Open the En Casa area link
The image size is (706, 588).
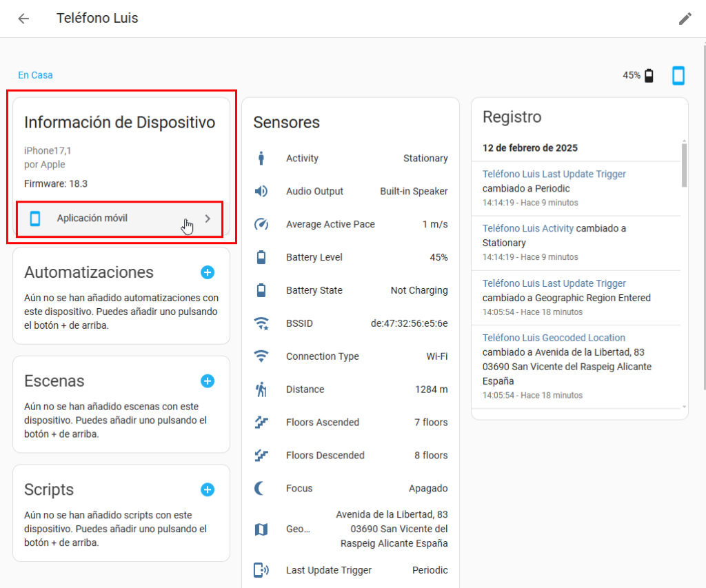click(x=35, y=75)
